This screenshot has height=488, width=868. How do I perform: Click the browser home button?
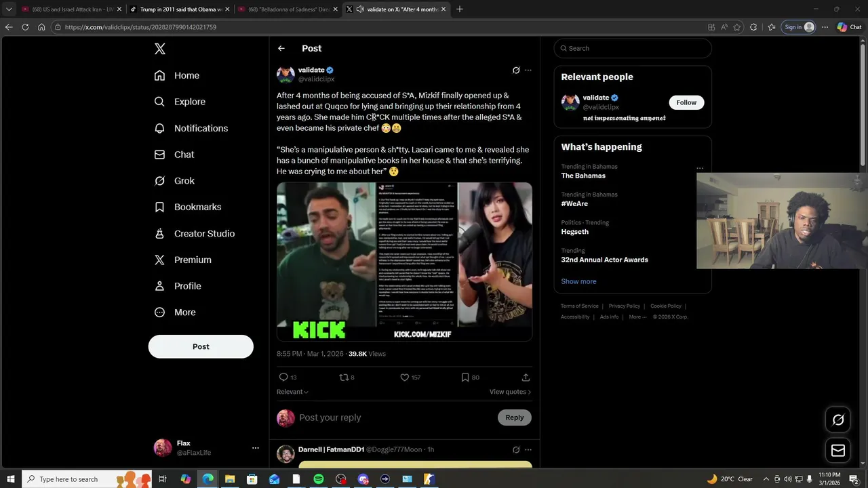41,27
